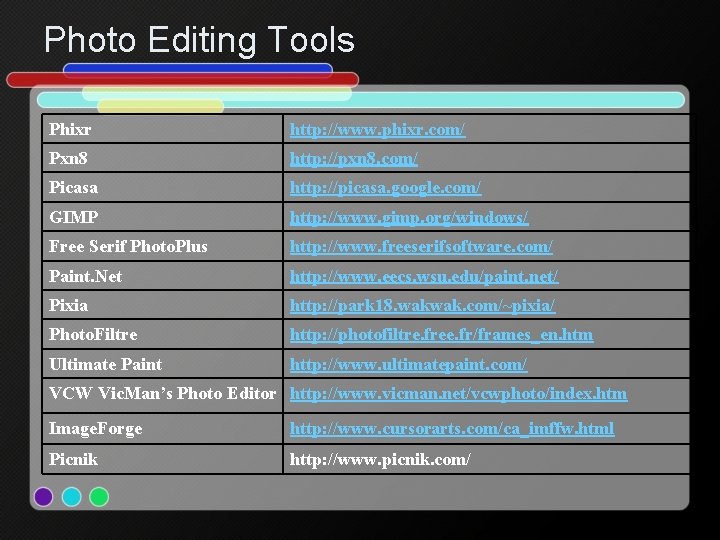Click the purple circle button

(44, 497)
